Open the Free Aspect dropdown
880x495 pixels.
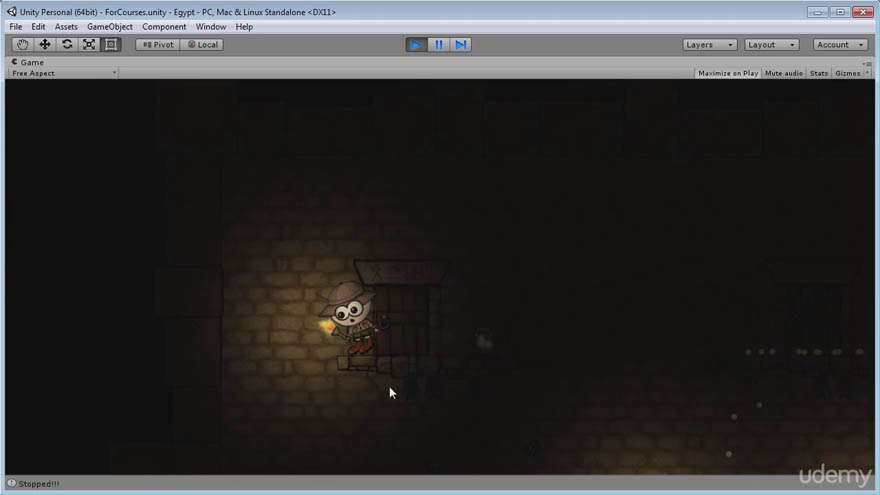[63, 73]
